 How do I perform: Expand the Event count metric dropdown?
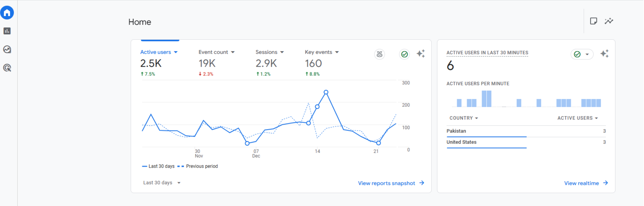(233, 52)
